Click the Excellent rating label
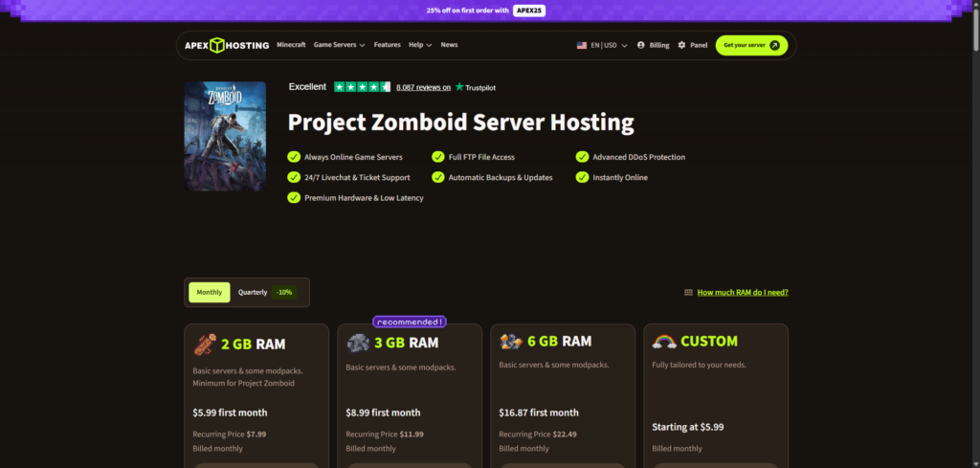The width and height of the screenshot is (980, 468). [307, 87]
